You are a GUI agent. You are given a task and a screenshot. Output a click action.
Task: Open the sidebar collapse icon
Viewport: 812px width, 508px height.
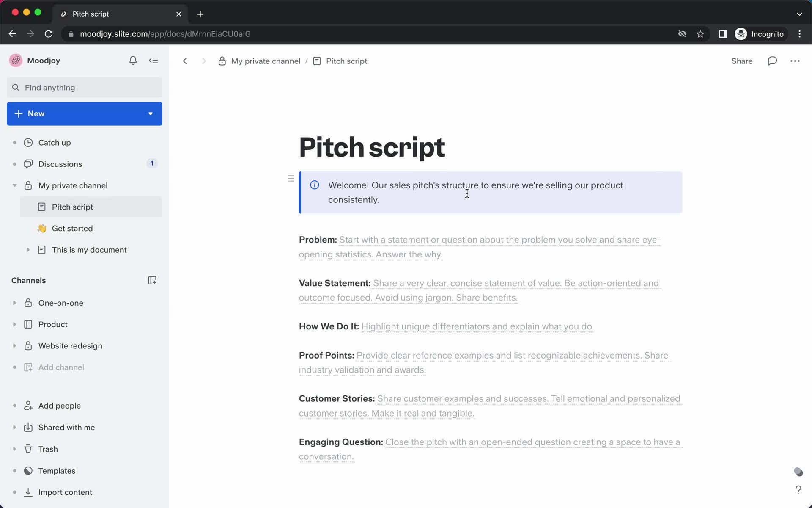pos(154,60)
